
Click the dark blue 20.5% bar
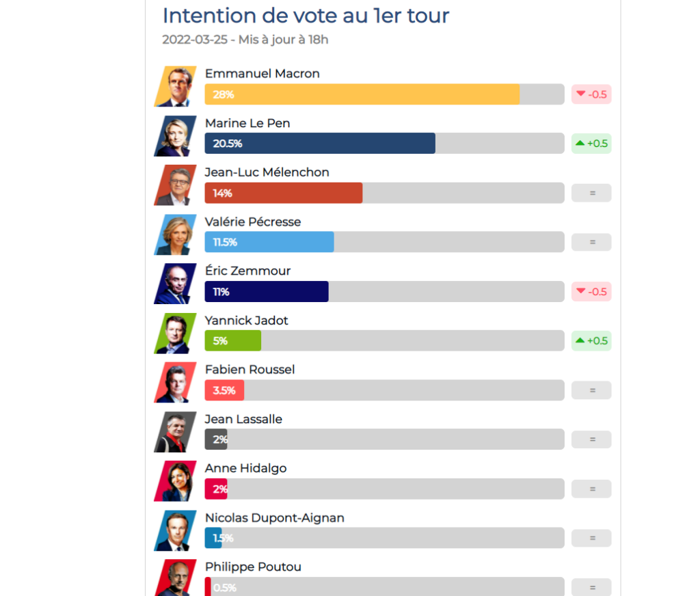coord(320,144)
